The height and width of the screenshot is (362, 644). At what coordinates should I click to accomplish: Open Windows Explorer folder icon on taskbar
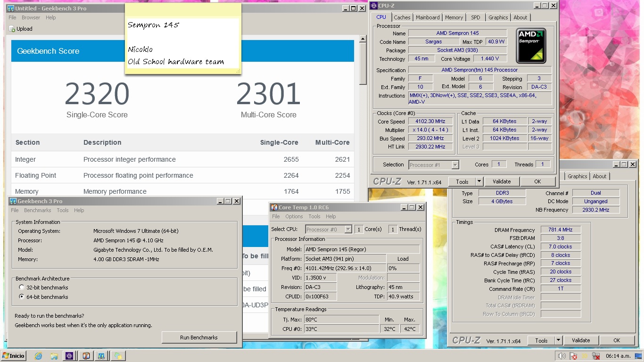[54, 356]
